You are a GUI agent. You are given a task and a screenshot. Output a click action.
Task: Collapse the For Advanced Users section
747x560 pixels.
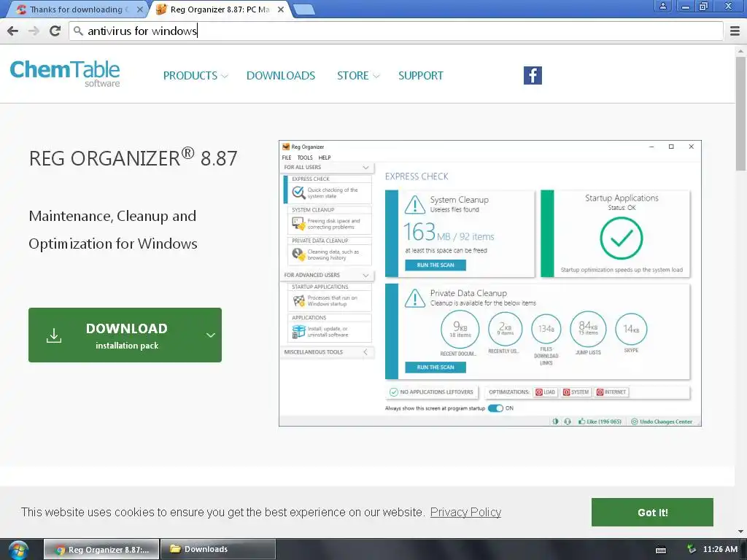(x=365, y=275)
